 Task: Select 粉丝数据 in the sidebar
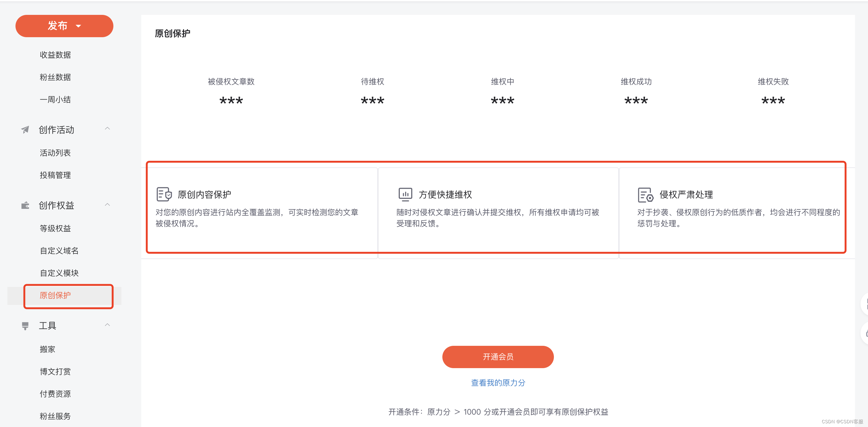(55, 77)
